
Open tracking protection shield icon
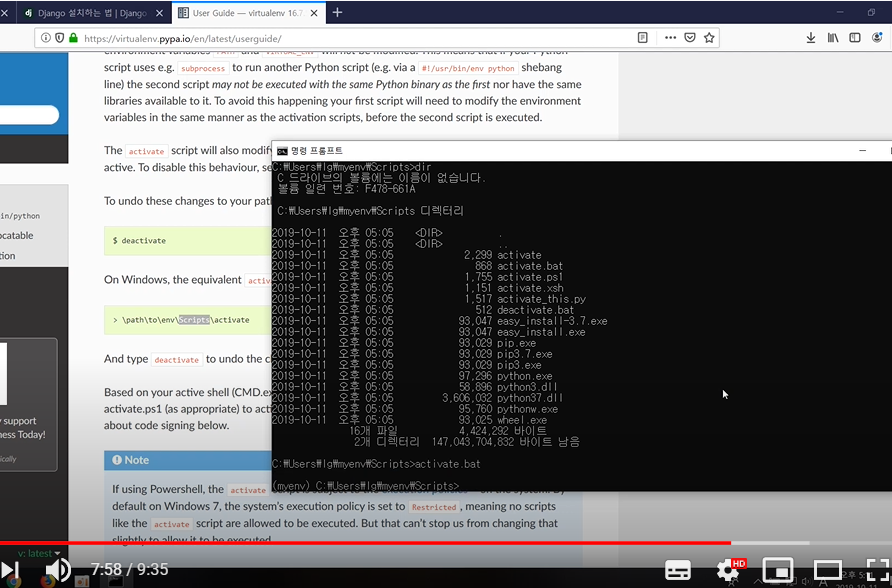59,38
